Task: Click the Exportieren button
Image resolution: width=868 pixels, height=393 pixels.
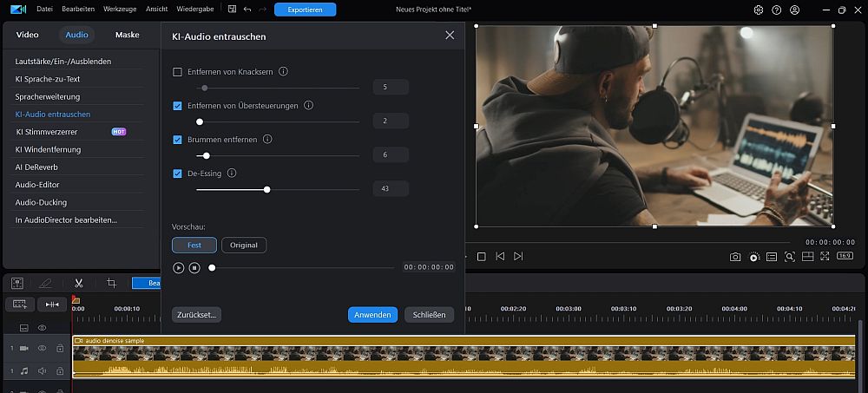Action: [x=305, y=10]
